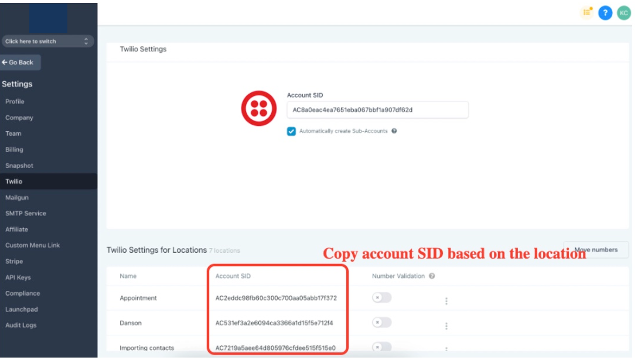Open Mailgun settings

[x=17, y=197]
